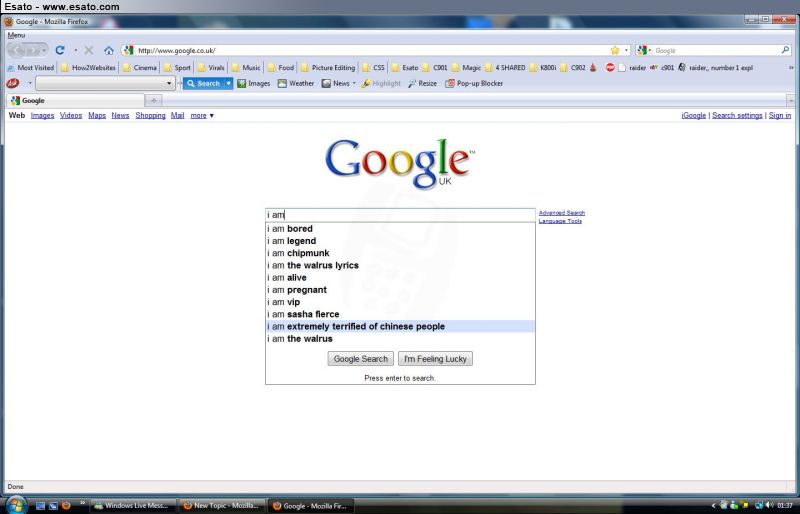Open the Esato bookmarks folder
The height and width of the screenshot is (514, 800).
405,67
